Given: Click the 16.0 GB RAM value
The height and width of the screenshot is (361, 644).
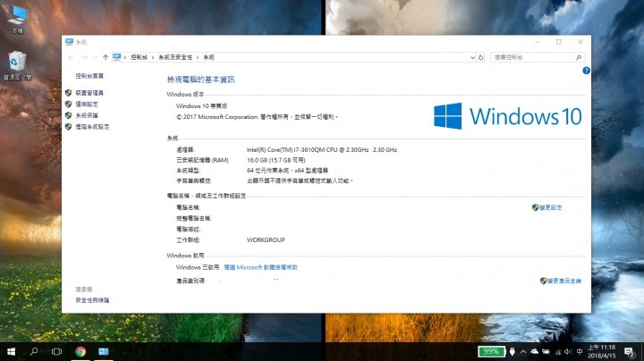Looking at the screenshot, I should tap(276, 160).
